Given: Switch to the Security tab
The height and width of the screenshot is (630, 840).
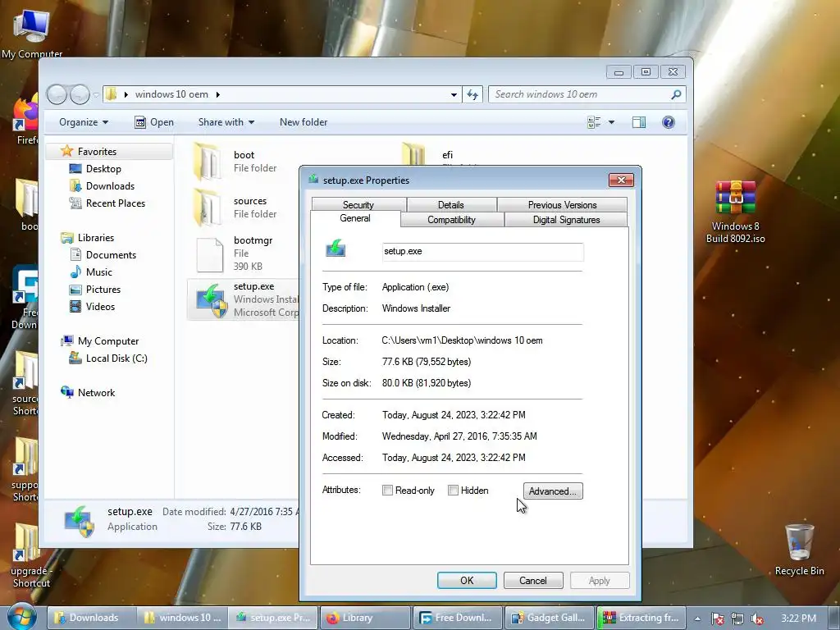Looking at the screenshot, I should (x=358, y=204).
